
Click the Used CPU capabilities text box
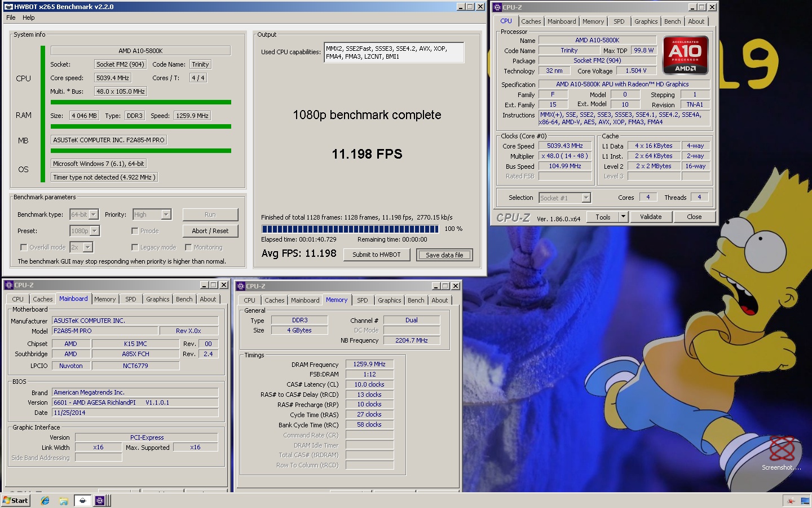pyautogui.click(x=394, y=52)
